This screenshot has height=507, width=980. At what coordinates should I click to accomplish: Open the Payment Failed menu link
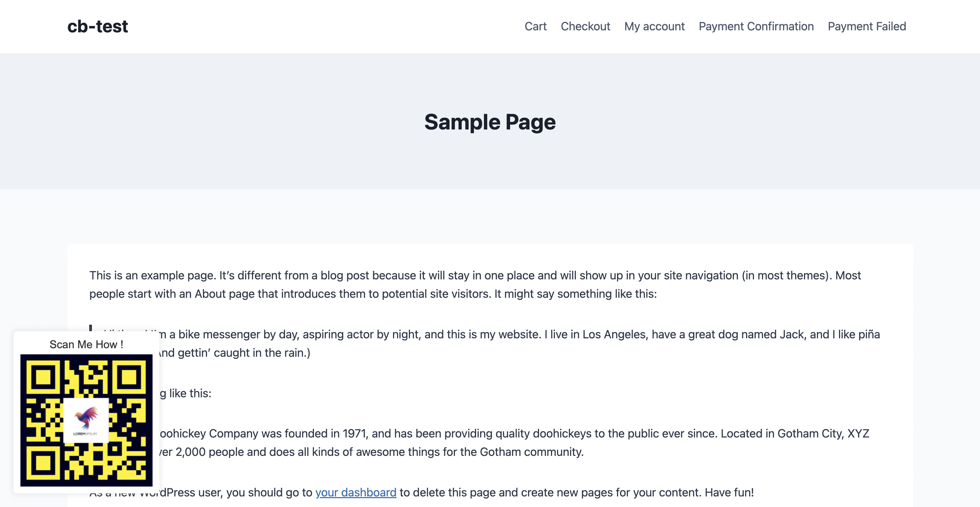click(867, 26)
